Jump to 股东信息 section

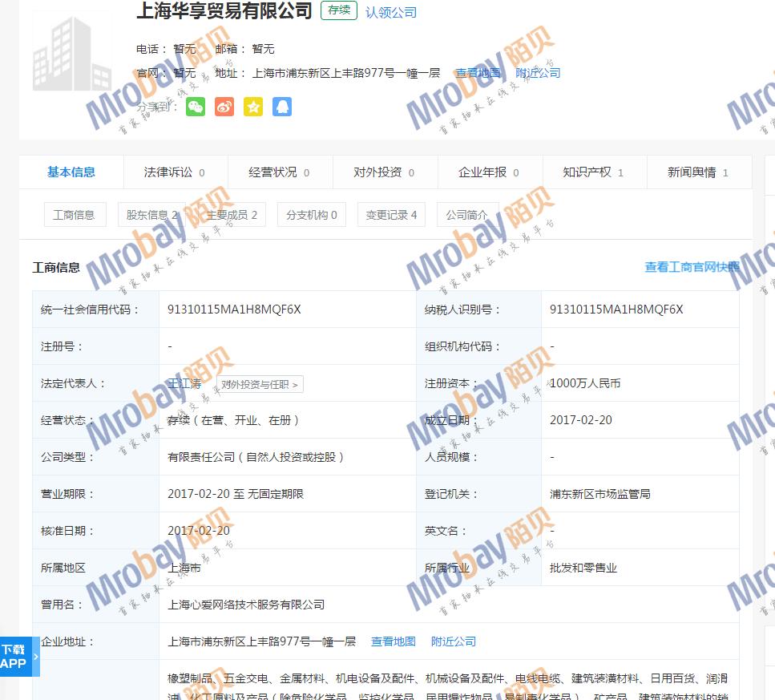click(151, 215)
